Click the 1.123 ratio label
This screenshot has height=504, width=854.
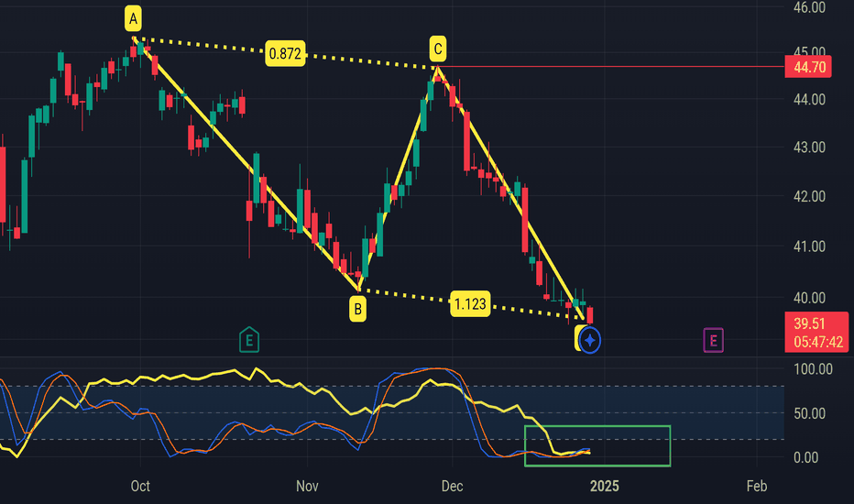[470, 303]
